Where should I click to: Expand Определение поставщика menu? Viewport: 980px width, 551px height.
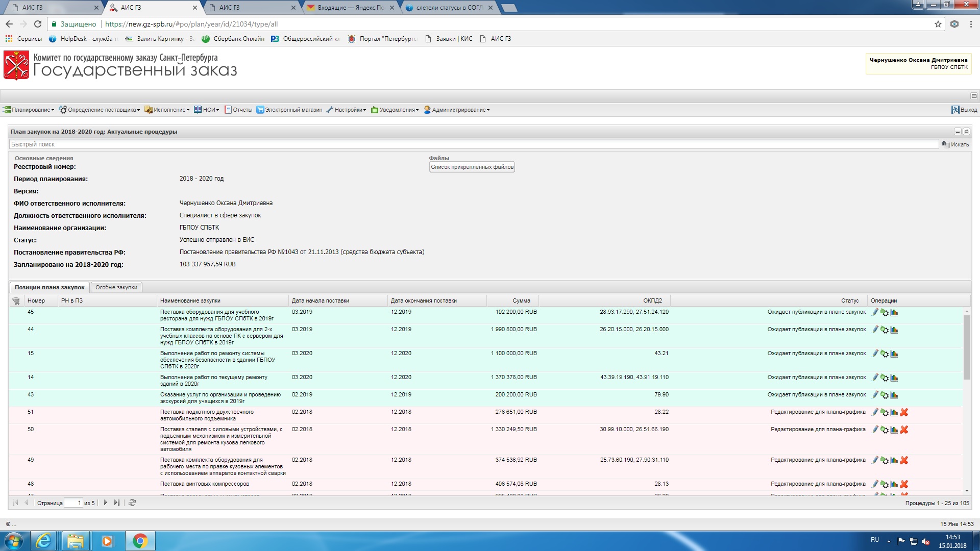tap(100, 110)
